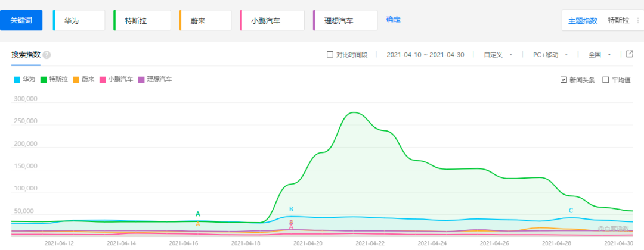Image resolution: width=644 pixels, height=250 pixels.
Task: Click the 2021-04-18 axis date label
Action: pyautogui.click(x=246, y=243)
